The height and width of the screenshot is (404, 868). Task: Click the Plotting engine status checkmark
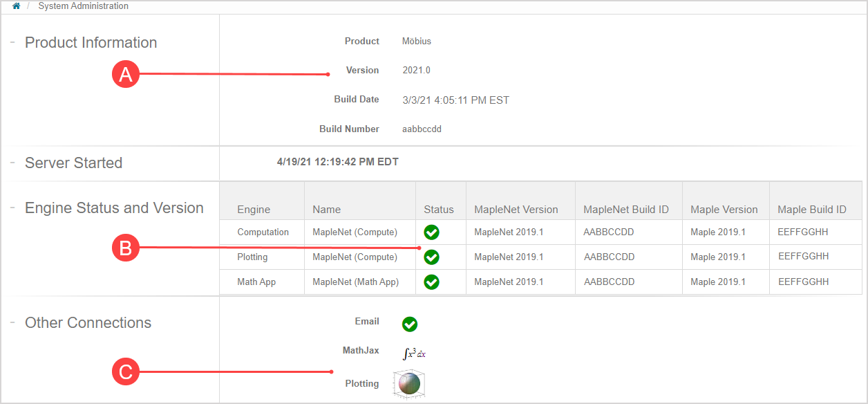click(431, 257)
